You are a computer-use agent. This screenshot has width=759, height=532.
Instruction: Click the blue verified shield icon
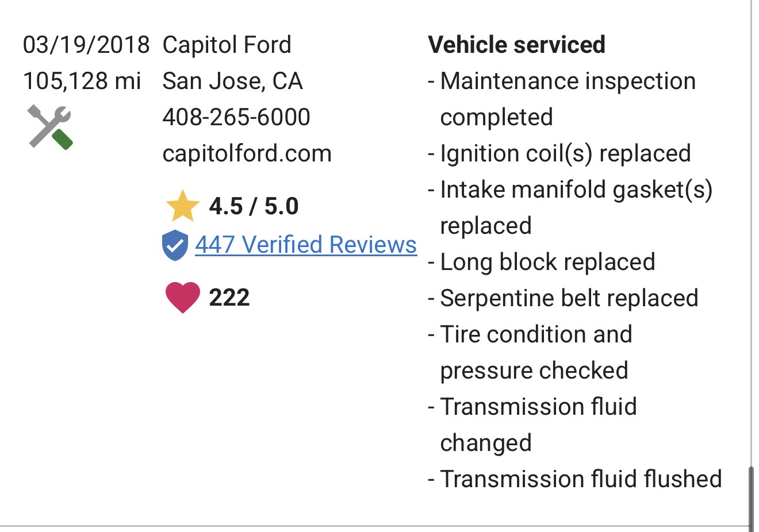coord(175,245)
